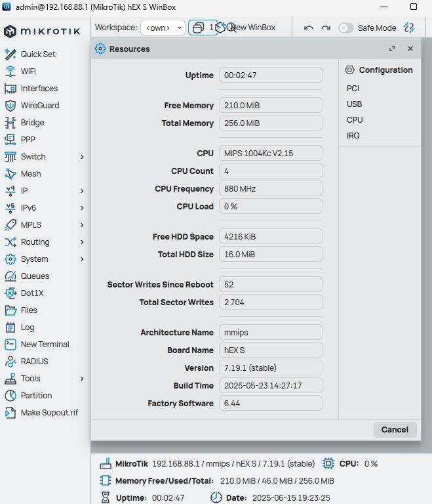Click the undo arrow in toolbar
432x504 pixels.
pos(308,28)
